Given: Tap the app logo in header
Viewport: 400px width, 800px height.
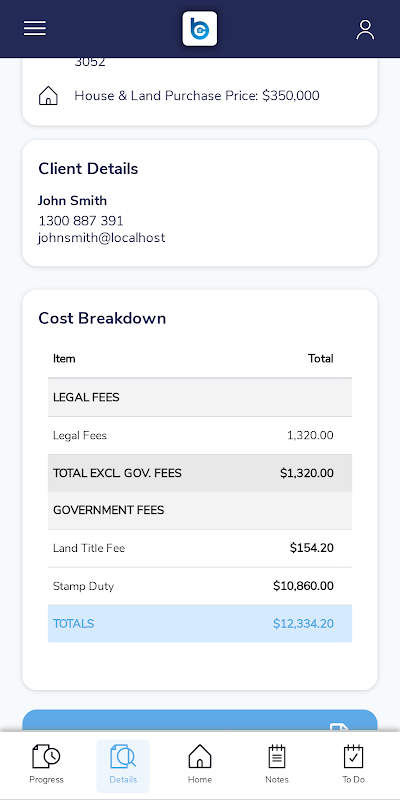Looking at the screenshot, I should [x=200, y=29].
